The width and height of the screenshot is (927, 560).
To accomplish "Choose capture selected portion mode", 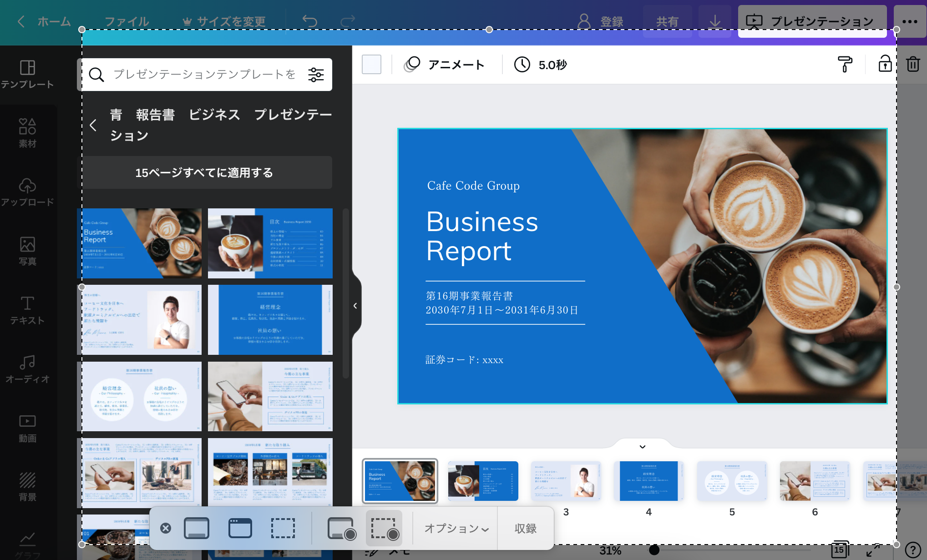I will pyautogui.click(x=283, y=528).
